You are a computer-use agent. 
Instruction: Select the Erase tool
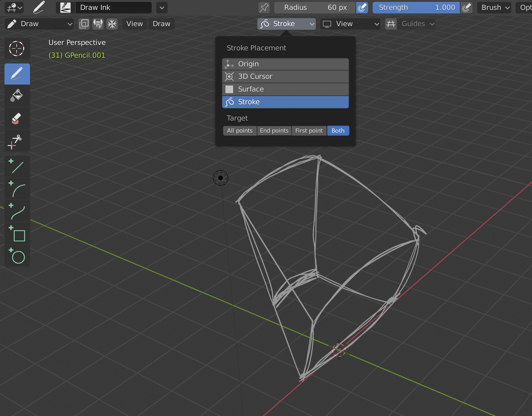[x=17, y=118]
